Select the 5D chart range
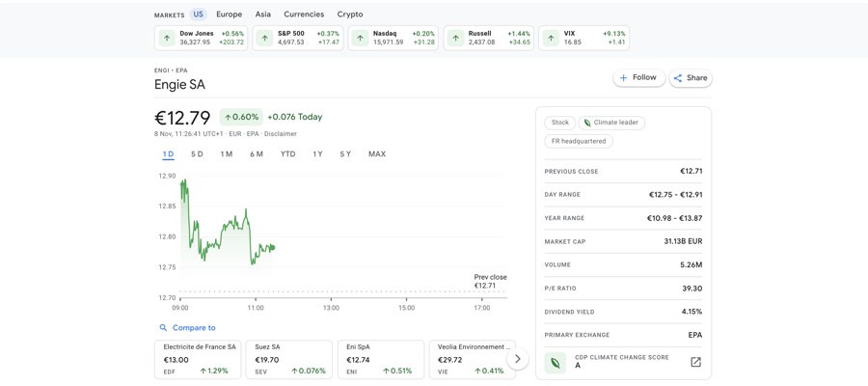Image resolution: width=868 pixels, height=386 pixels. (197, 154)
